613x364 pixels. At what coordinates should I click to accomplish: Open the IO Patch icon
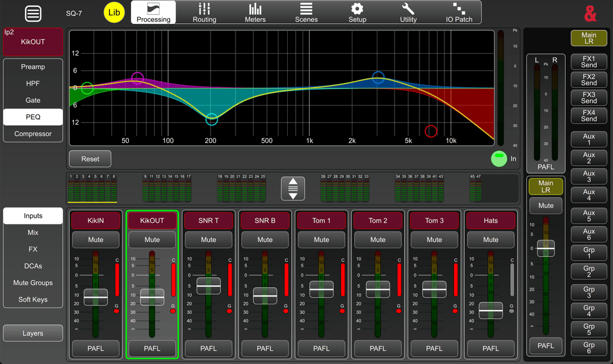(459, 12)
